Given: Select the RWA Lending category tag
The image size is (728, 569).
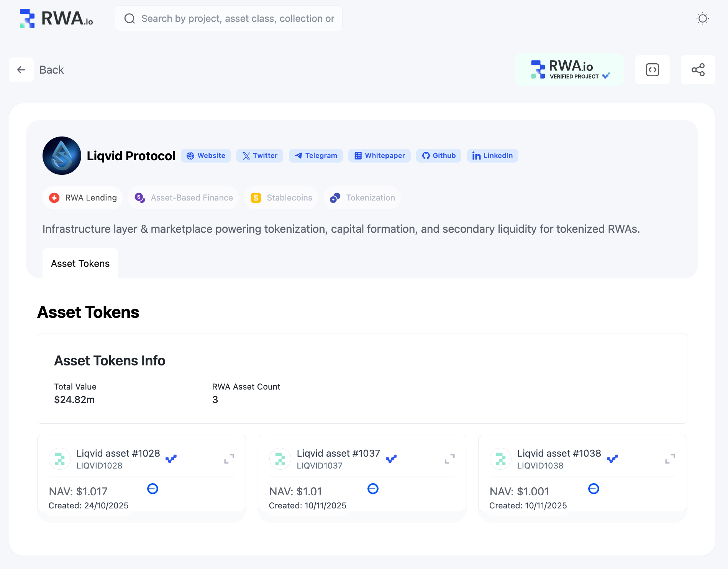Looking at the screenshot, I should pyautogui.click(x=83, y=198).
